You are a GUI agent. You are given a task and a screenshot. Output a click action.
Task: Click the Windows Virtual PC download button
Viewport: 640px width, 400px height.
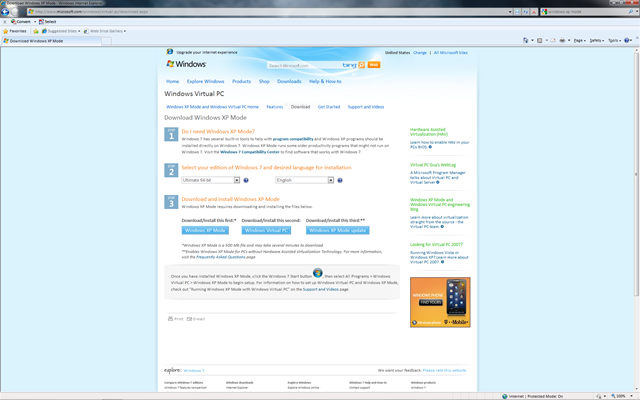tap(266, 230)
